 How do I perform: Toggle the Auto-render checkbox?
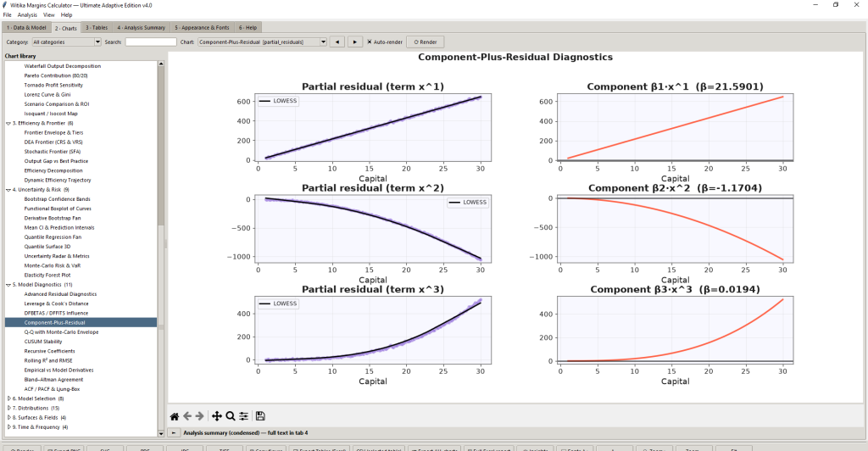(370, 42)
